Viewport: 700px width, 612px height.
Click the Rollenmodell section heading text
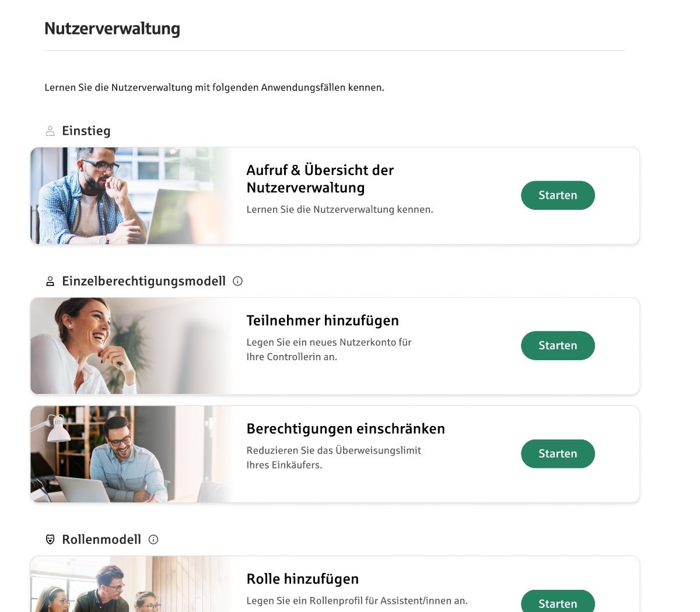[101, 540]
